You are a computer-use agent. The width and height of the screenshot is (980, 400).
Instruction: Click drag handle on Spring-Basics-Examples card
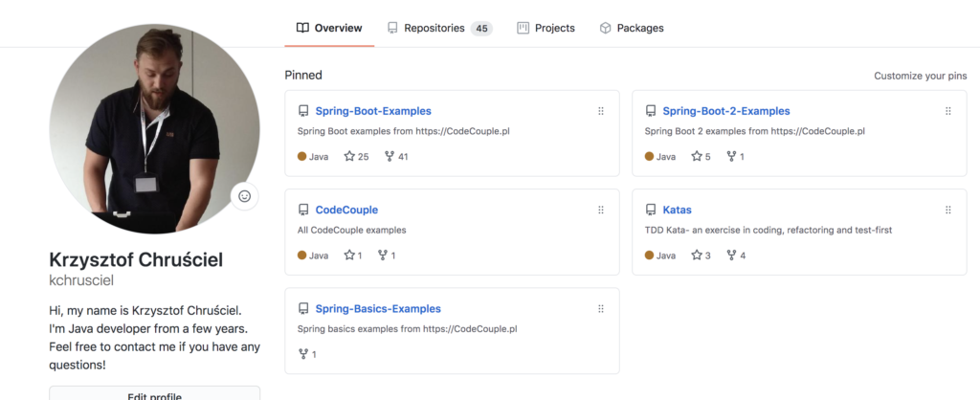click(x=601, y=309)
